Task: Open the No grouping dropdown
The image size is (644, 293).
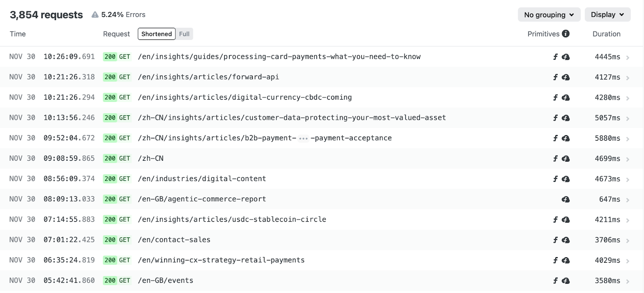Action: [x=549, y=15]
